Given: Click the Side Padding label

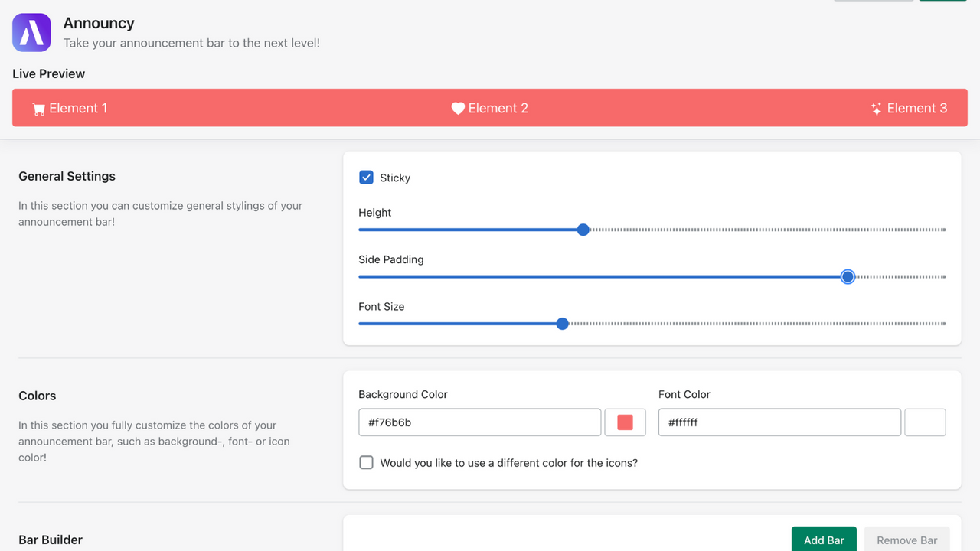Looking at the screenshot, I should [391, 259].
